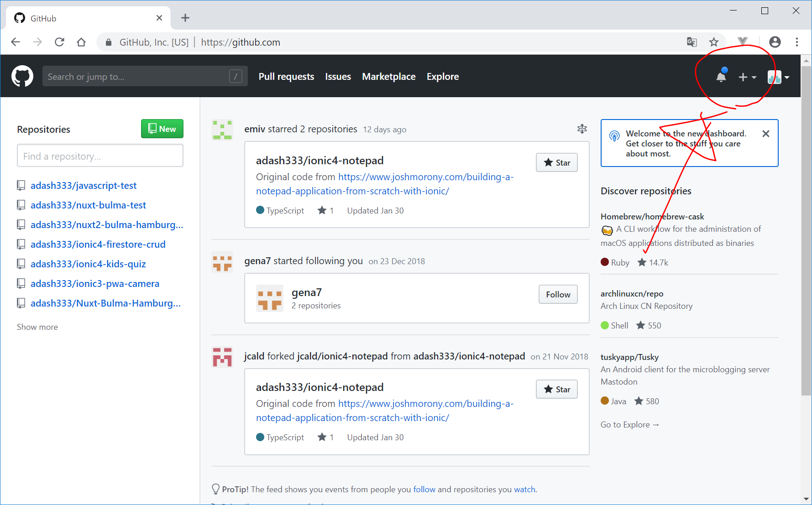
Task: Click the feed options icon beside emiv activity
Action: (582, 129)
